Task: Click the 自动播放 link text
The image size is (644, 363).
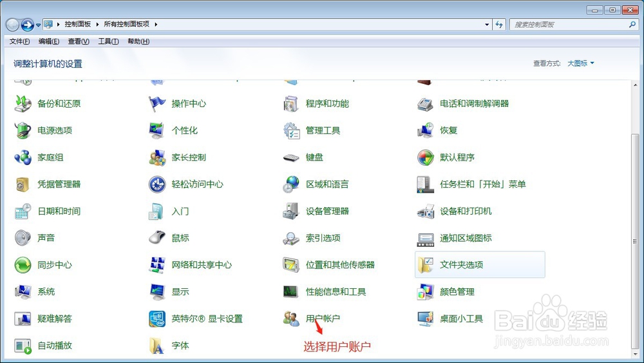Action: tap(55, 346)
